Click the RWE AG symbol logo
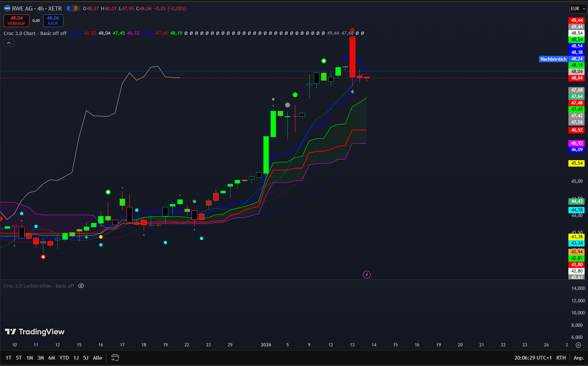 [7, 8]
